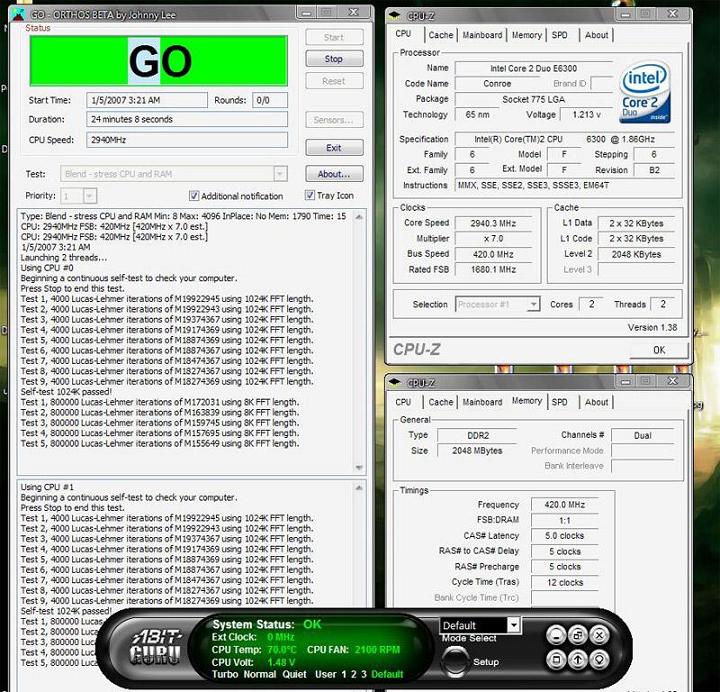Image resolution: width=720 pixels, height=692 pixels.
Task: Click the Exit button in ORTHOS
Action: pyautogui.click(x=334, y=147)
